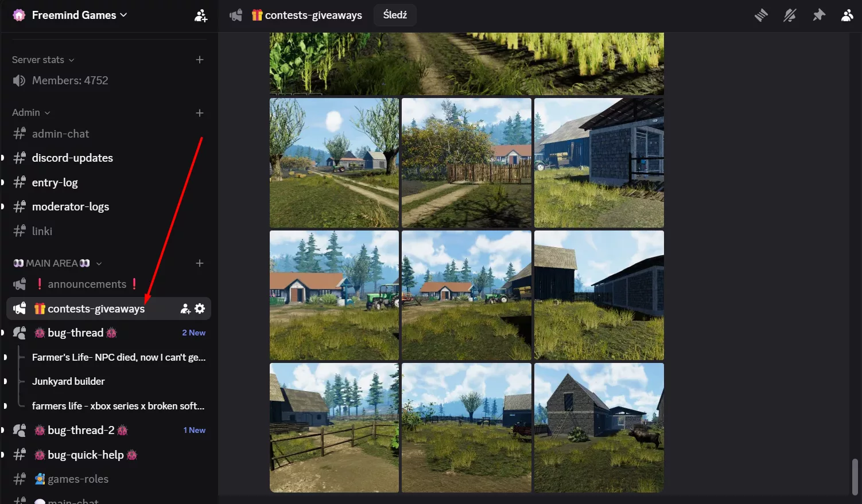Collapse the Server stats category
This screenshot has height=504, width=862.
[43, 60]
